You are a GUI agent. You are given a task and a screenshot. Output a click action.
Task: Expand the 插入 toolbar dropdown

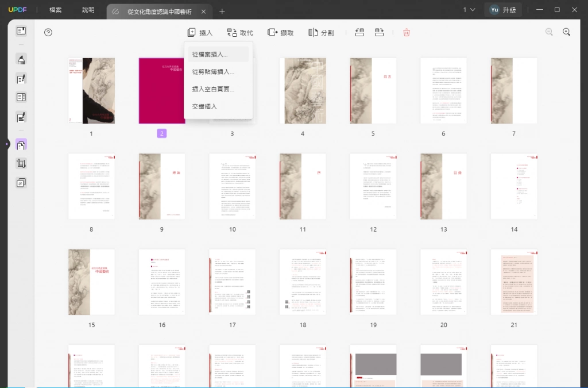click(x=200, y=33)
